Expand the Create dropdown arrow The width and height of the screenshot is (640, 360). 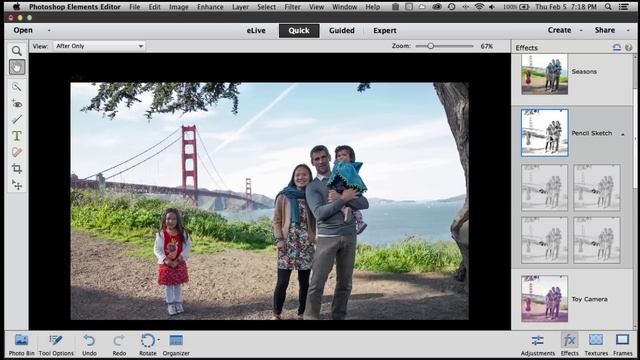click(x=581, y=30)
